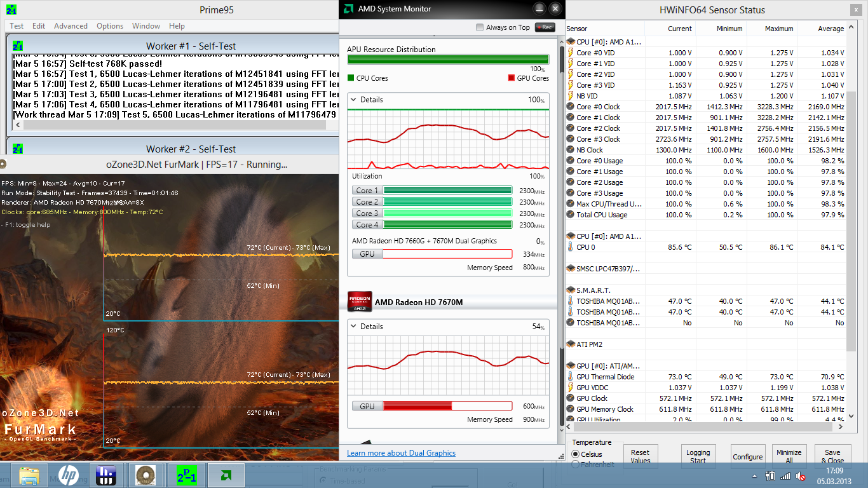Screen dimensions: 868x488
Task: Click the APU Resource Distribution green bar
Action: pos(448,59)
